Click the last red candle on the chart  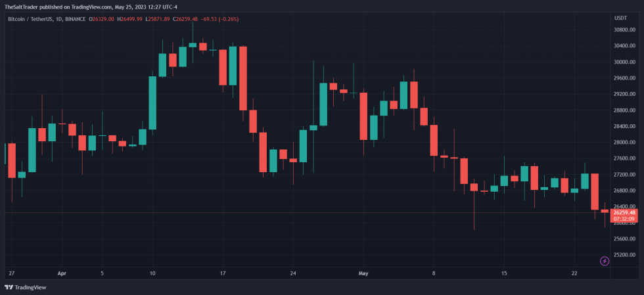(x=605, y=211)
